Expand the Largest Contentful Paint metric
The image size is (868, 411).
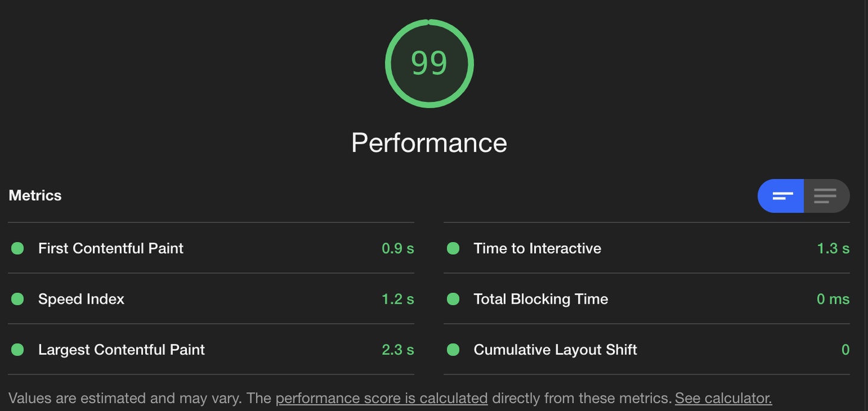point(121,350)
